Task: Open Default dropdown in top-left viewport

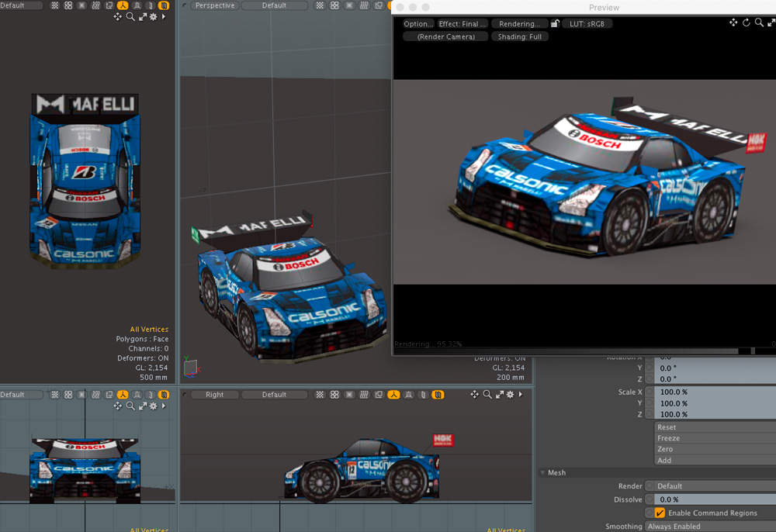Action: pyautogui.click(x=21, y=5)
